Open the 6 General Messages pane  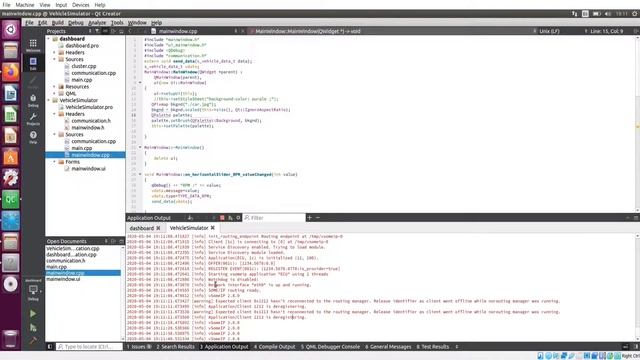coord(388,347)
